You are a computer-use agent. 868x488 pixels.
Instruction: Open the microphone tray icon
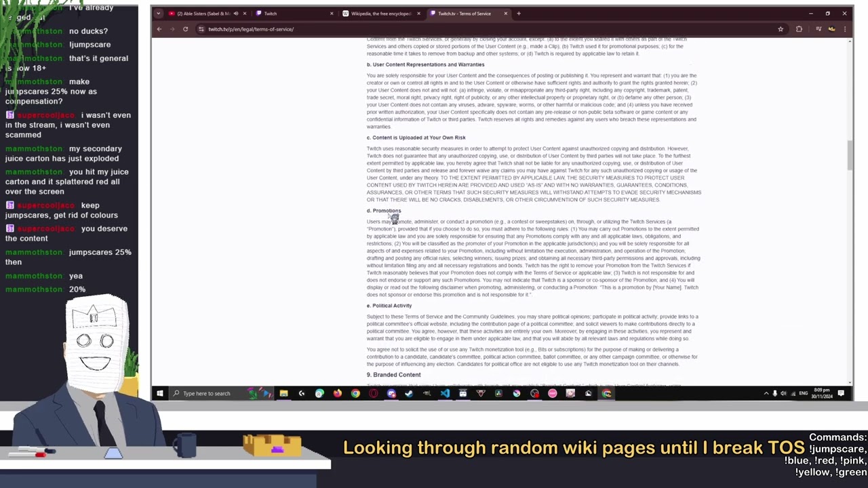(x=775, y=393)
